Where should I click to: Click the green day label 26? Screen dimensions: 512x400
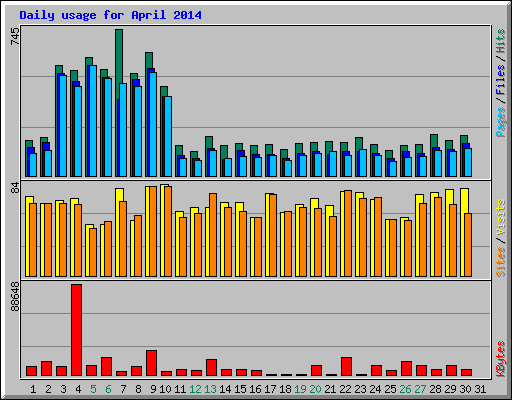click(405, 389)
